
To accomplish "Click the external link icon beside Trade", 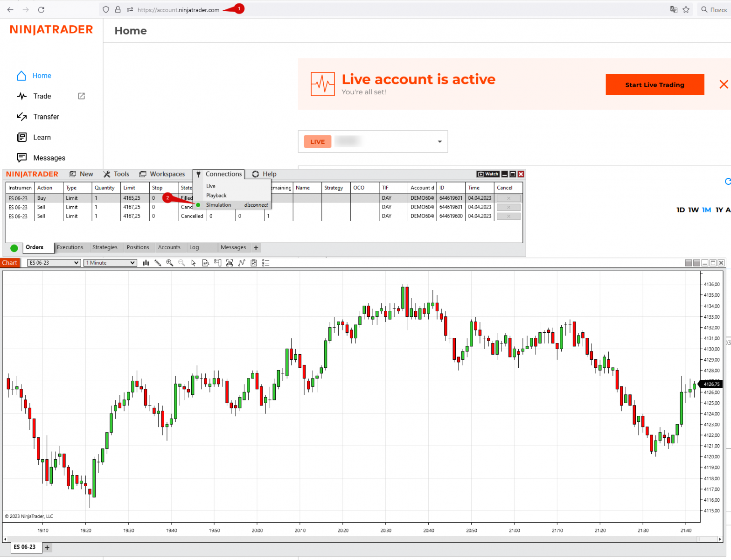I will [82, 96].
